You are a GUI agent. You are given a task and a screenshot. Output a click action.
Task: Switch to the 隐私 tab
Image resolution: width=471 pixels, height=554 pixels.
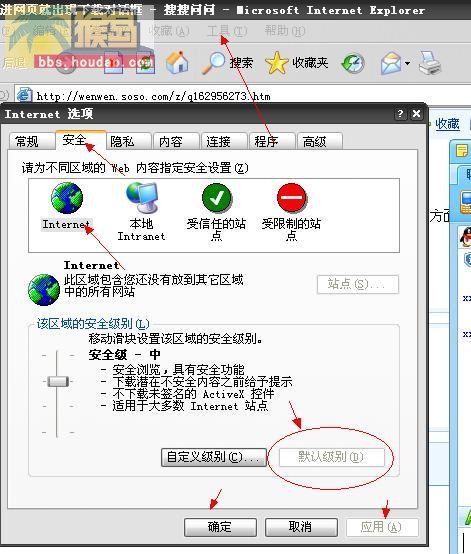point(129,141)
